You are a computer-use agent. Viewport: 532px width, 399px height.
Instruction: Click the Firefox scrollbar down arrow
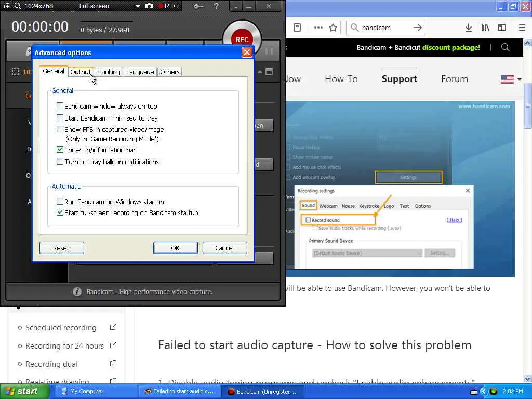point(528,379)
